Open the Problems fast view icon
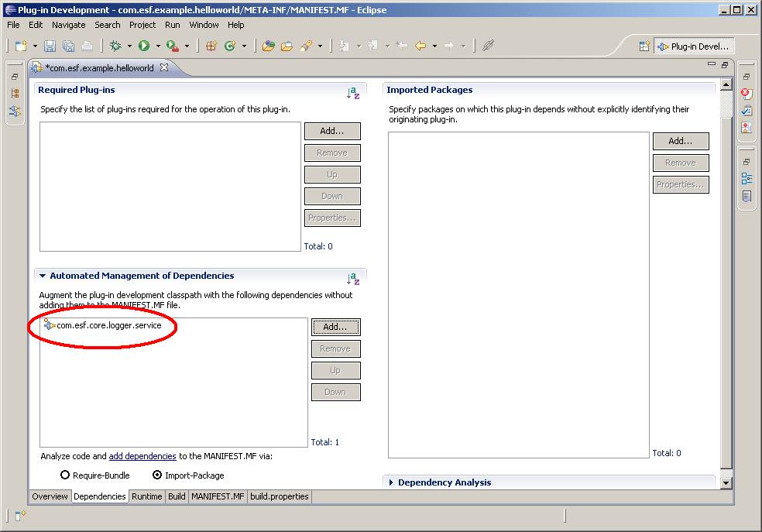762x532 pixels. click(x=747, y=94)
